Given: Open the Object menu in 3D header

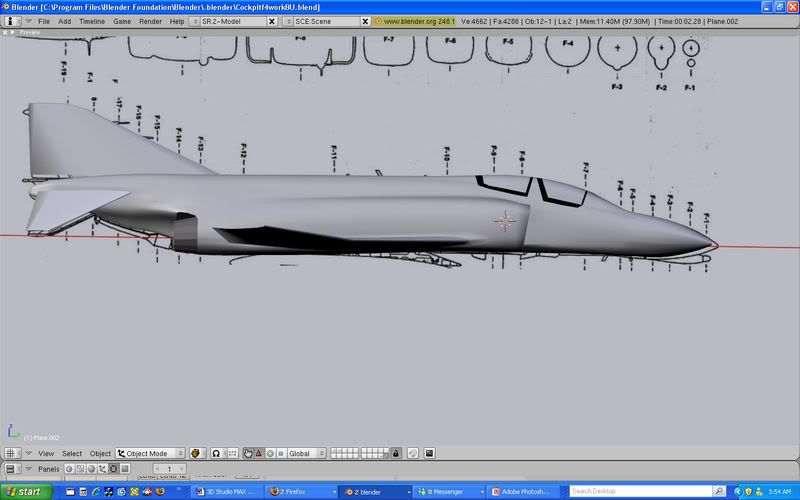Looking at the screenshot, I should (x=100, y=453).
